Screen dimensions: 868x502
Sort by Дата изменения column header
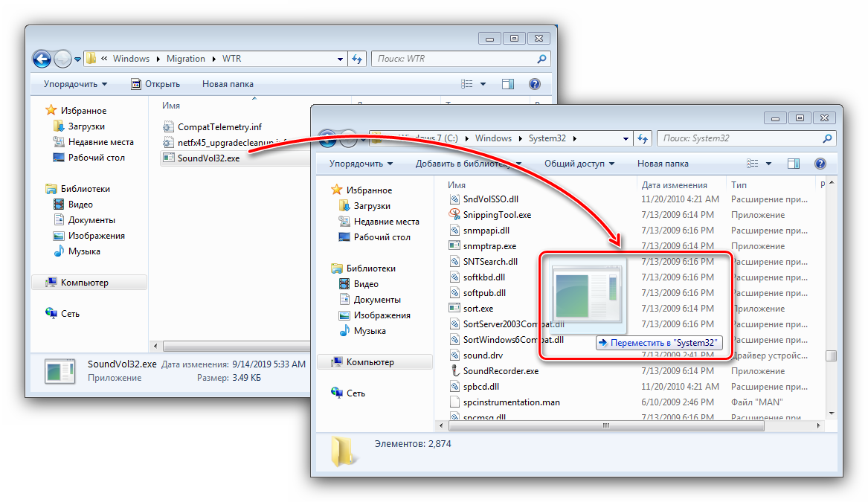click(x=674, y=184)
